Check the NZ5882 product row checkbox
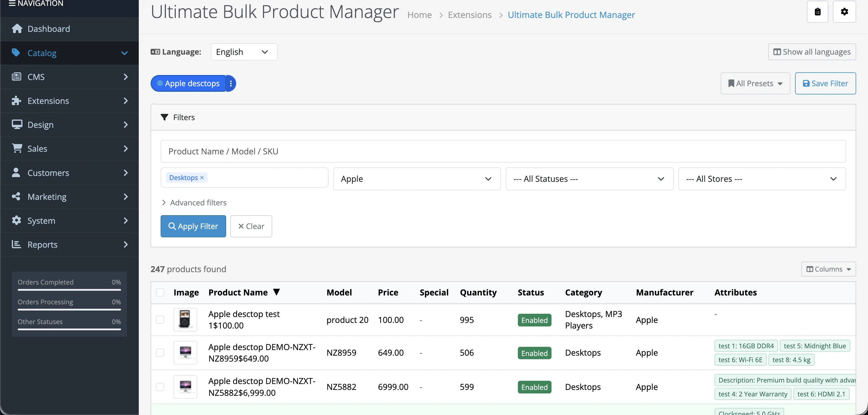Image resolution: width=868 pixels, height=415 pixels. pyautogui.click(x=160, y=387)
